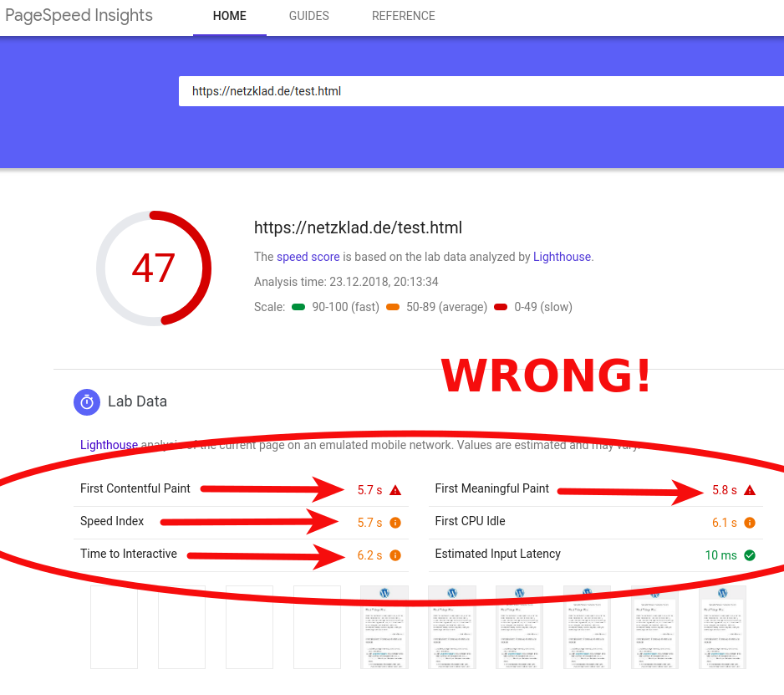The width and height of the screenshot is (784, 695).
Task: Click the orange average scale swatch
Action: [x=393, y=307]
